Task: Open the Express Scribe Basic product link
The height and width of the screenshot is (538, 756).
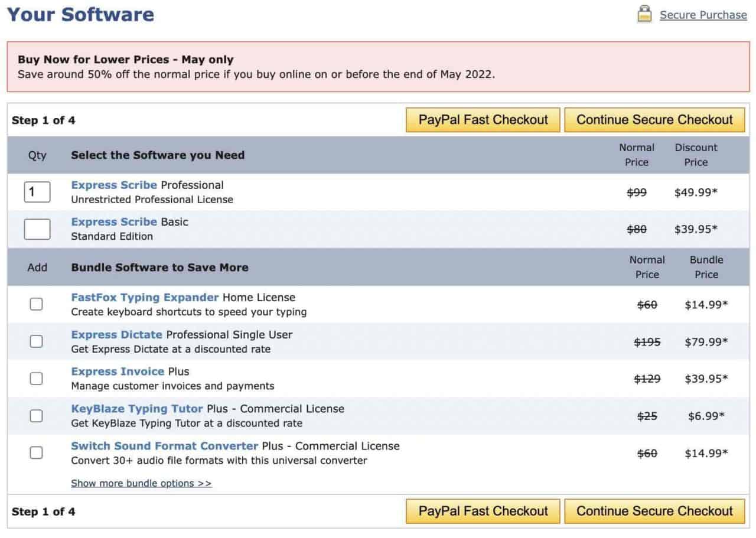Action: [114, 222]
